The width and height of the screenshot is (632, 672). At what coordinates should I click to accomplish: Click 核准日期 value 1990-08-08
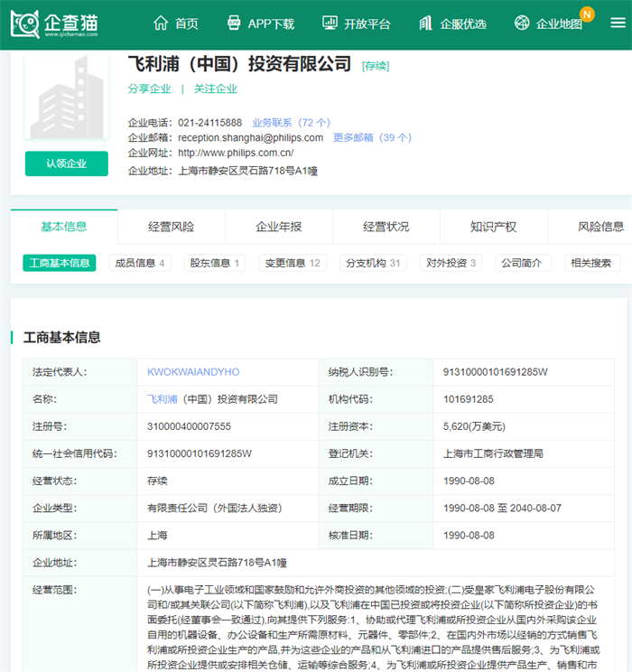(x=469, y=536)
